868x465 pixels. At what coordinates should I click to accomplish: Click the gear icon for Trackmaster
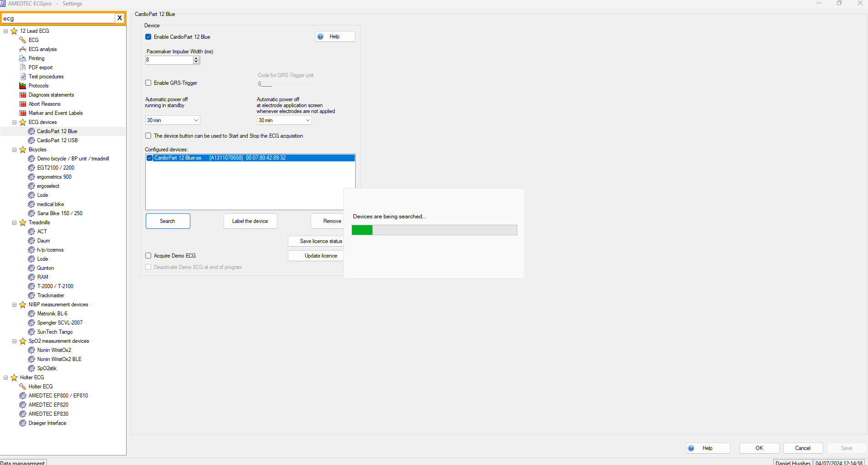click(31, 295)
